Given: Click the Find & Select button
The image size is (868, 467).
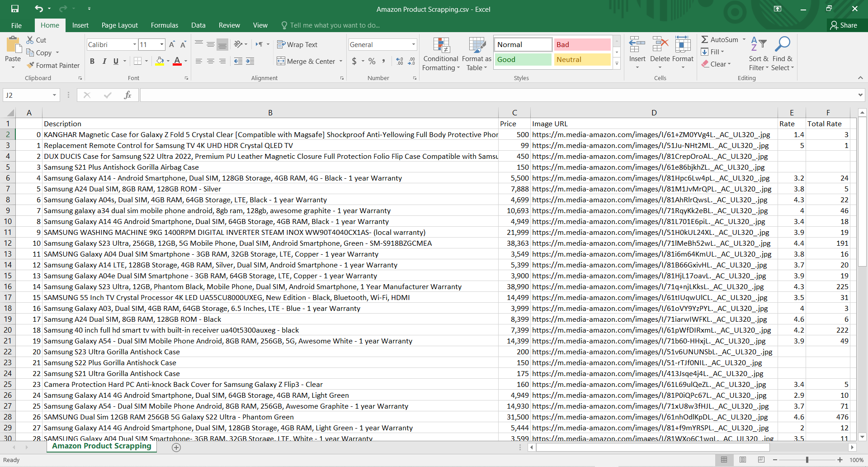Looking at the screenshot, I should pos(783,53).
